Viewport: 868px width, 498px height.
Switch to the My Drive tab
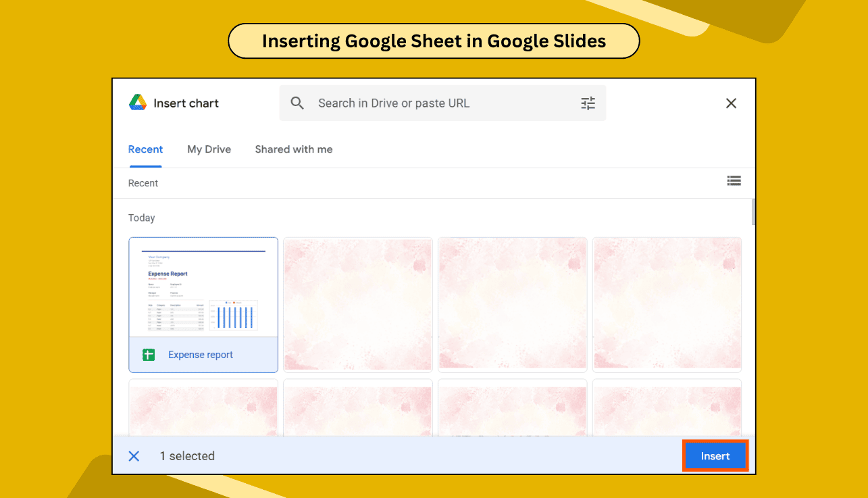click(x=209, y=149)
